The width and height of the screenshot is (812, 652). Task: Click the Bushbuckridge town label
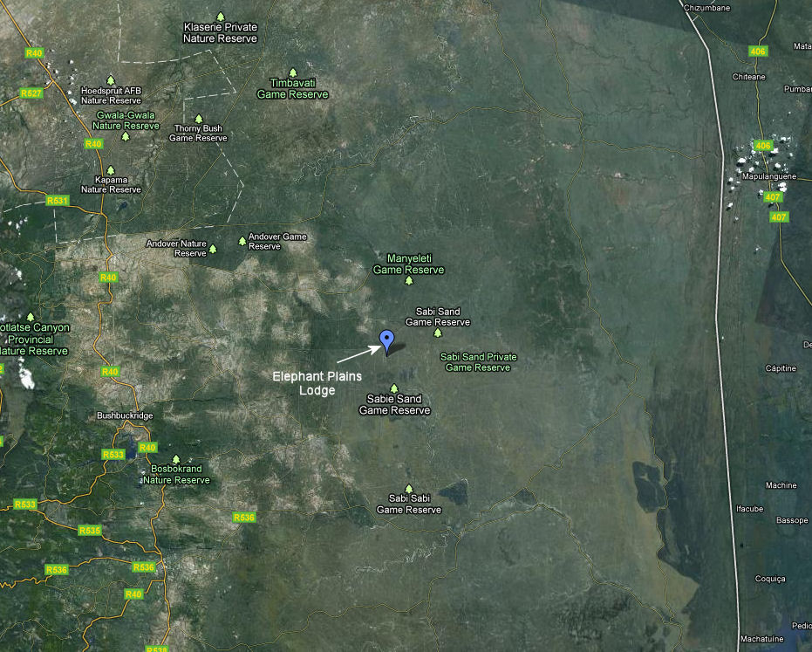click(x=125, y=415)
